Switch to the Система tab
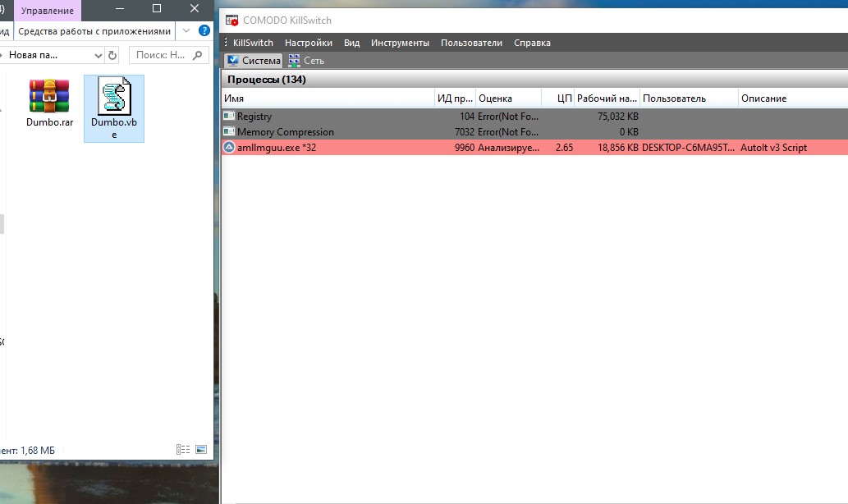The image size is (848, 504). pos(253,61)
